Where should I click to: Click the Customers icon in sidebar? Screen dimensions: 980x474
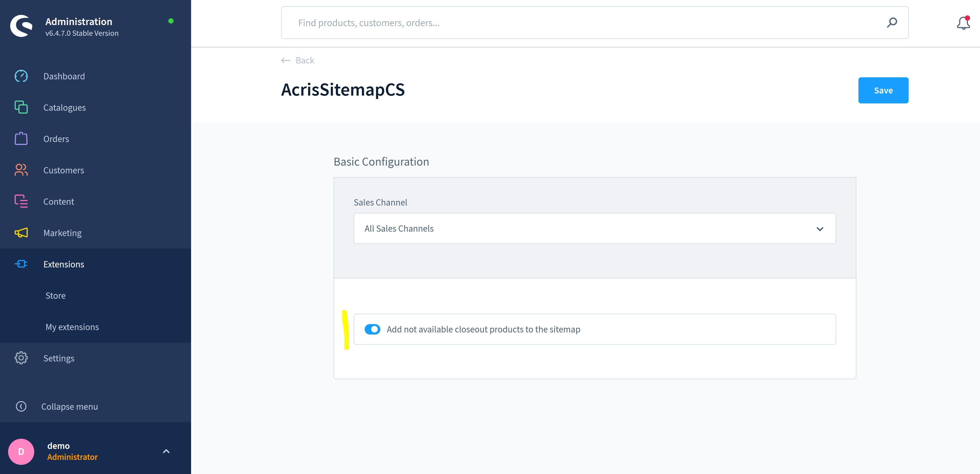[21, 170]
